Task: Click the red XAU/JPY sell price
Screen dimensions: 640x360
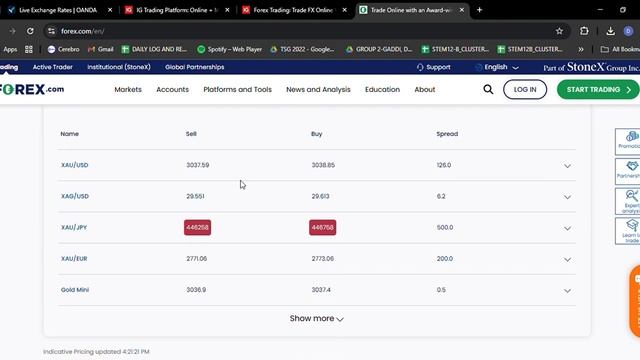Action: 198,227
